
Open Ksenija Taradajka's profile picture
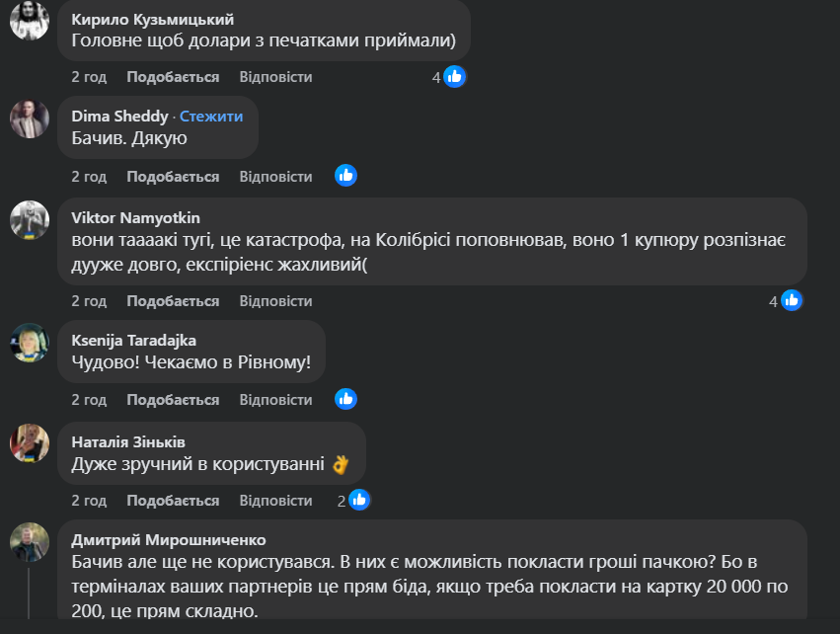pos(30,342)
